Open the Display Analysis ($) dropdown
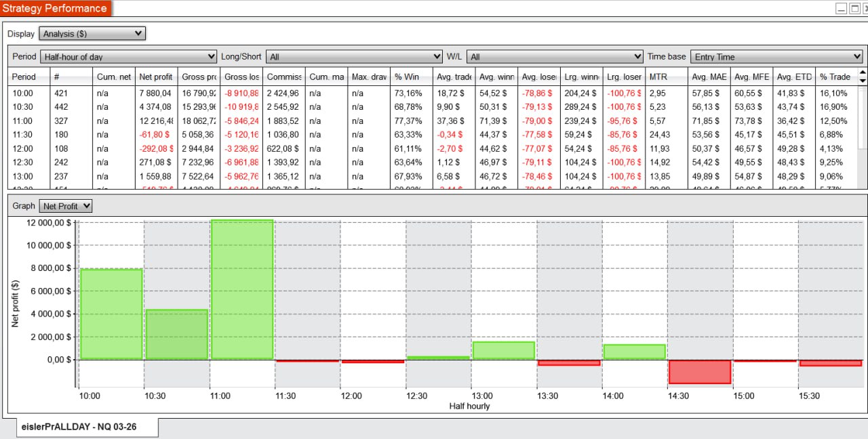This screenshot has height=439, width=868. coord(92,33)
